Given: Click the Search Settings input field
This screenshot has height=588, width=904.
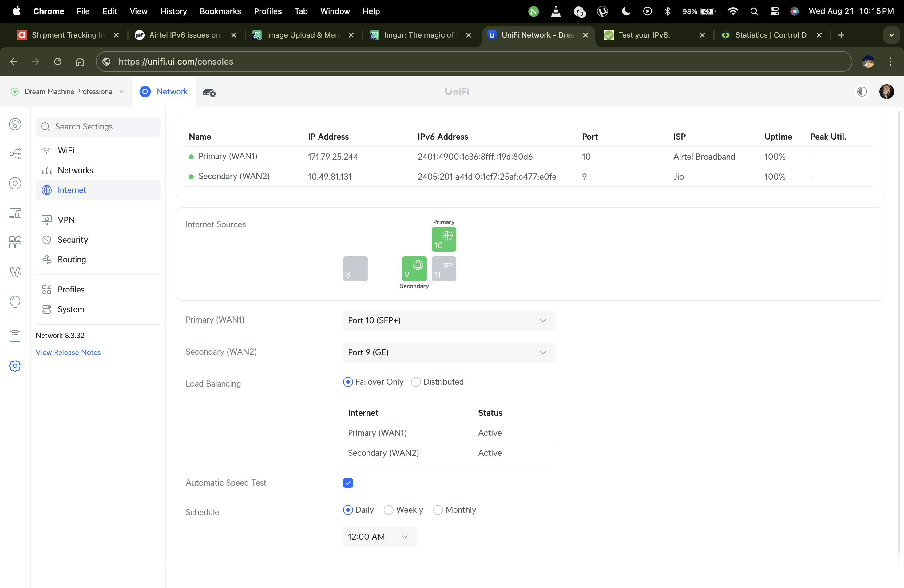Looking at the screenshot, I should point(98,126).
